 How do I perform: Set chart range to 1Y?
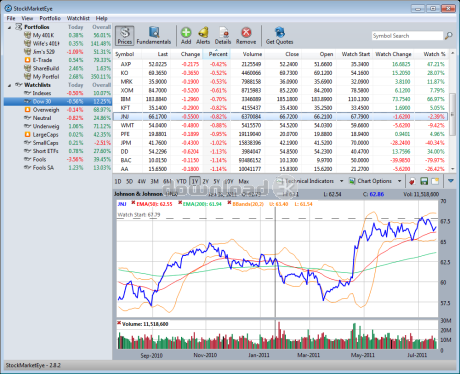(195, 181)
